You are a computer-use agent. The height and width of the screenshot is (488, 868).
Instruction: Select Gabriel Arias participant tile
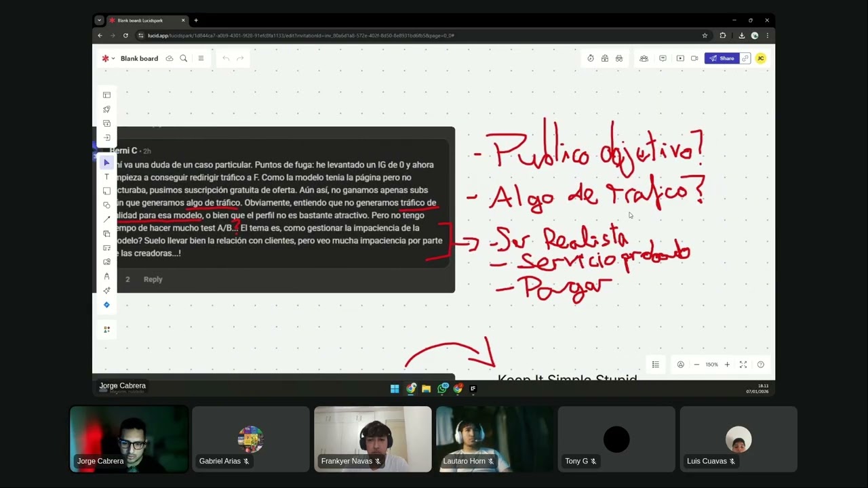(x=251, y=439)
